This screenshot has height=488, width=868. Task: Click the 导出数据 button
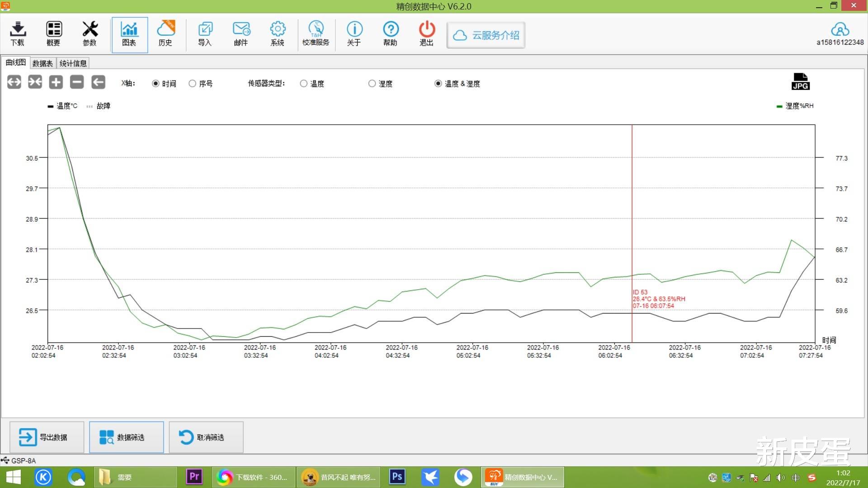(47, 437)
